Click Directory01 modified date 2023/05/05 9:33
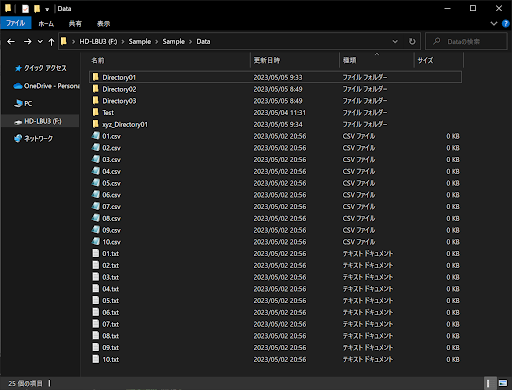 point(278,77)
